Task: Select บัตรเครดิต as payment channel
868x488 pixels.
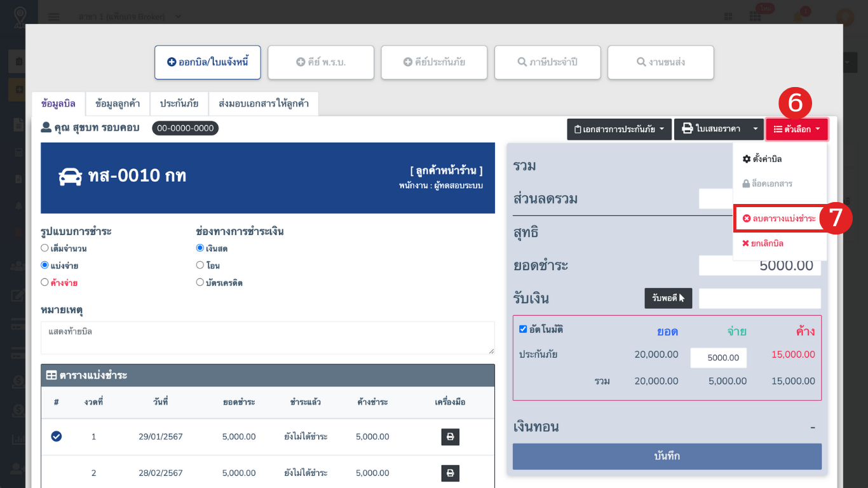Action: pyautogui.click(x=200, y=282)
